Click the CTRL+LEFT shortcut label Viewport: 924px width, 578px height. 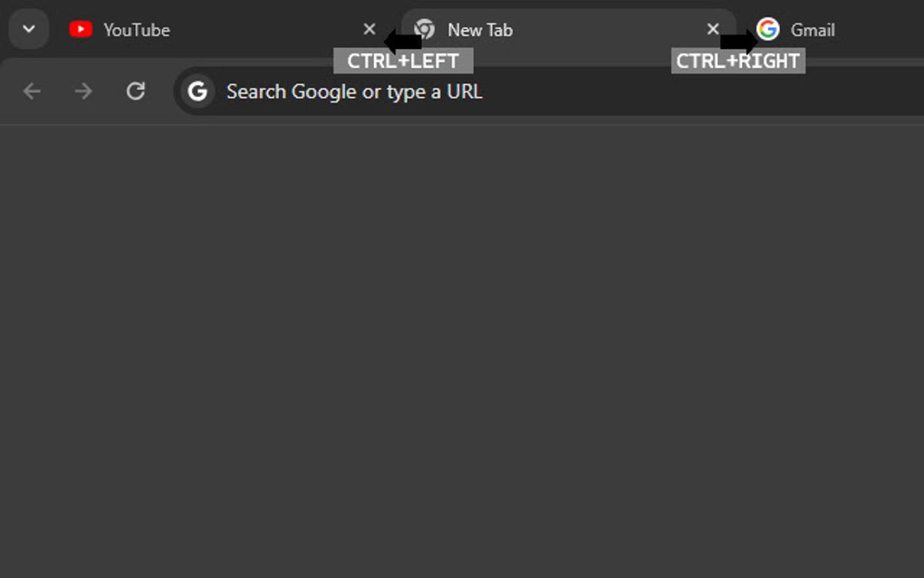(x=404, y=61)
